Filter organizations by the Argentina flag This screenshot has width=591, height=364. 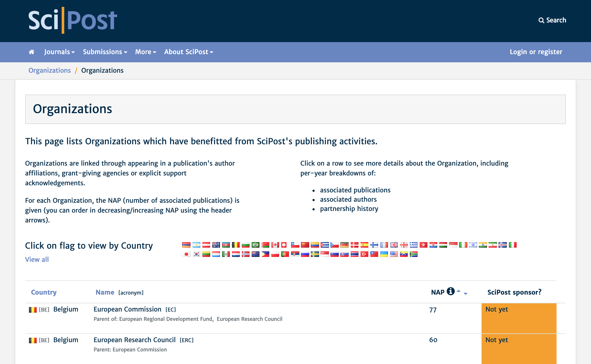click(x=196, y=245)
